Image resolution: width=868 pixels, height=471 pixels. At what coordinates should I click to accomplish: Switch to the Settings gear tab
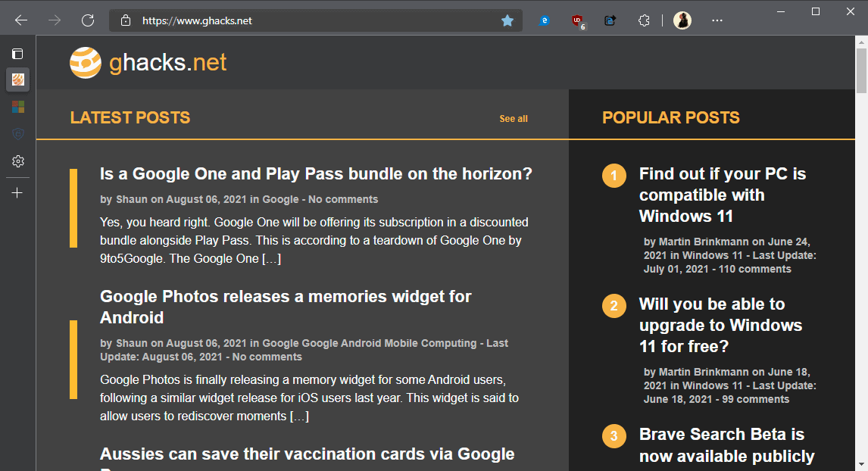click(18, 161)
